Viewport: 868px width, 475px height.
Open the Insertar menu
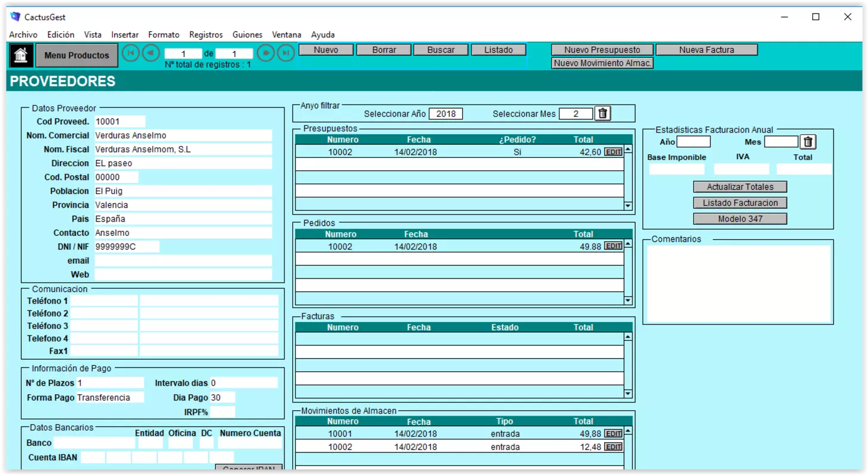[x=125, y=34]
